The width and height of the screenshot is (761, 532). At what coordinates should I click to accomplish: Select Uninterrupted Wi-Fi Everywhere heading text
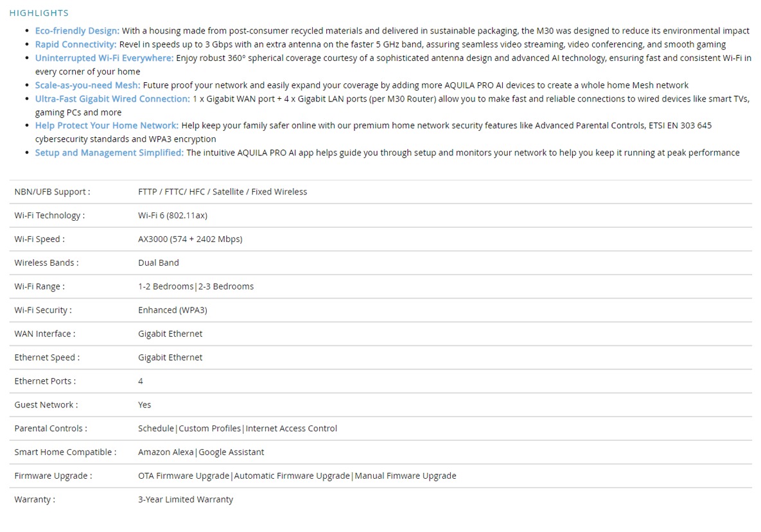point(104,58)
